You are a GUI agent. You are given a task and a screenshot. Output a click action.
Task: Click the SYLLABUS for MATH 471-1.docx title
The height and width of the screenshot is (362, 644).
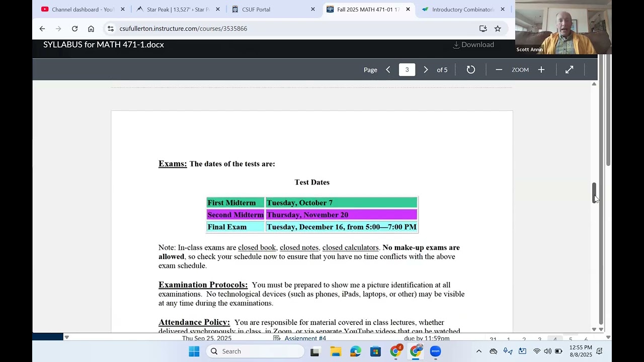pyautogui.click(x=104, y=45)
